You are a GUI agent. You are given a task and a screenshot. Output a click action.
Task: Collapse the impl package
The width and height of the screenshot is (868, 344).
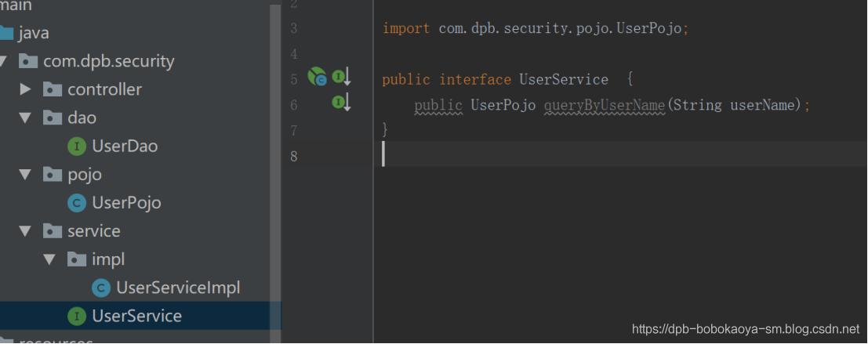(x=50, y=259)
